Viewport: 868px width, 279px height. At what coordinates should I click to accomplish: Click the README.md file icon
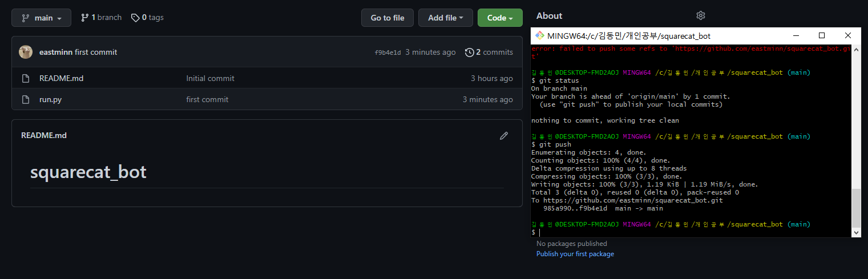[25, 78]
